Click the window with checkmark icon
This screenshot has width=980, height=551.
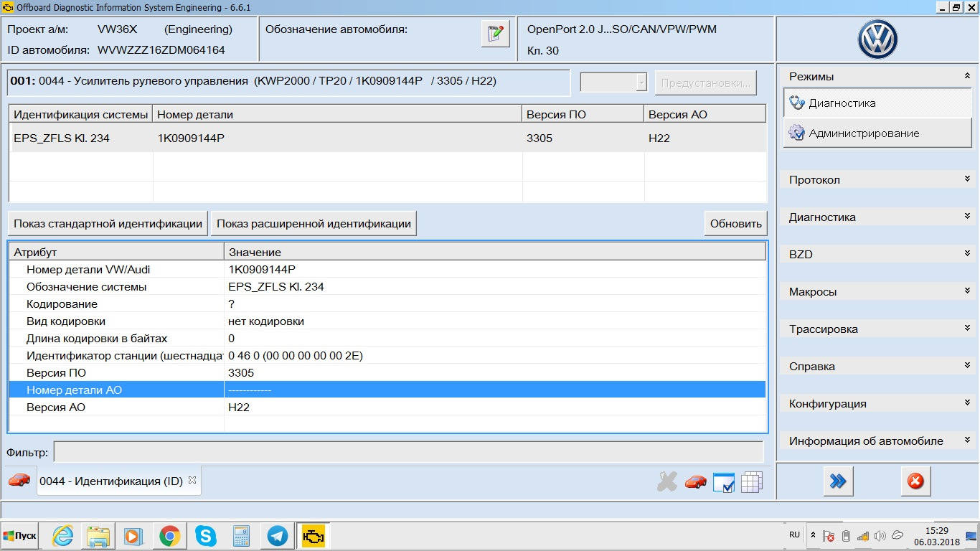pyautogui.click(x=723, y=482)
